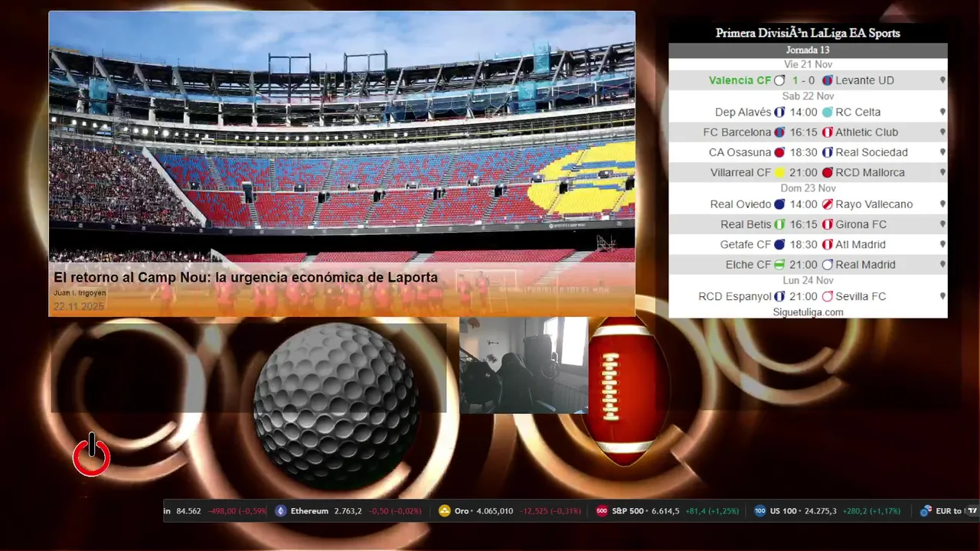Click the Atl Madrid team badge
980x551 pixels.
pyautogui.click(x=828, y=245)
